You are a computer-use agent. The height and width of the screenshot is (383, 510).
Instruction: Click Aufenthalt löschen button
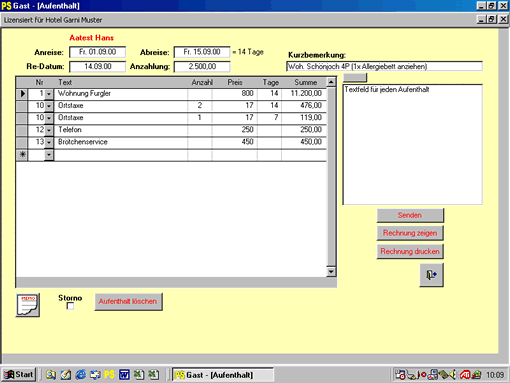coord(128,302)
